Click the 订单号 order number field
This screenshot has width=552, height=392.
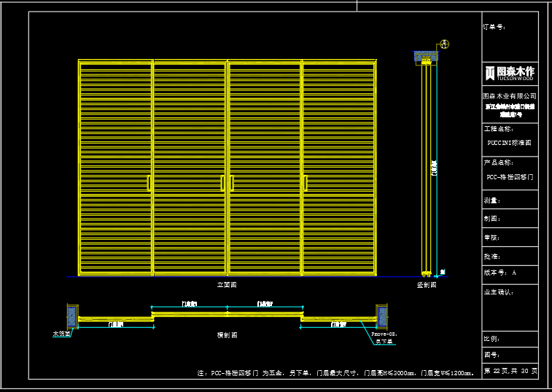click(x=494, y=28)
